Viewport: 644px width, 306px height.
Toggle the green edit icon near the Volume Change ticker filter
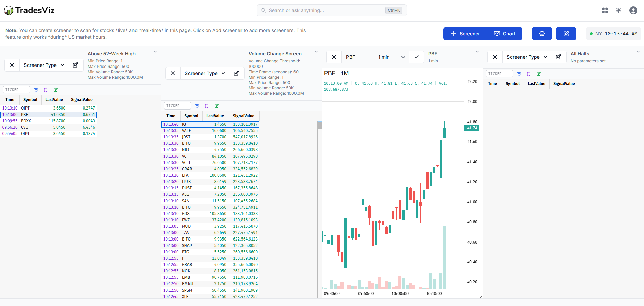click(217, 106)
